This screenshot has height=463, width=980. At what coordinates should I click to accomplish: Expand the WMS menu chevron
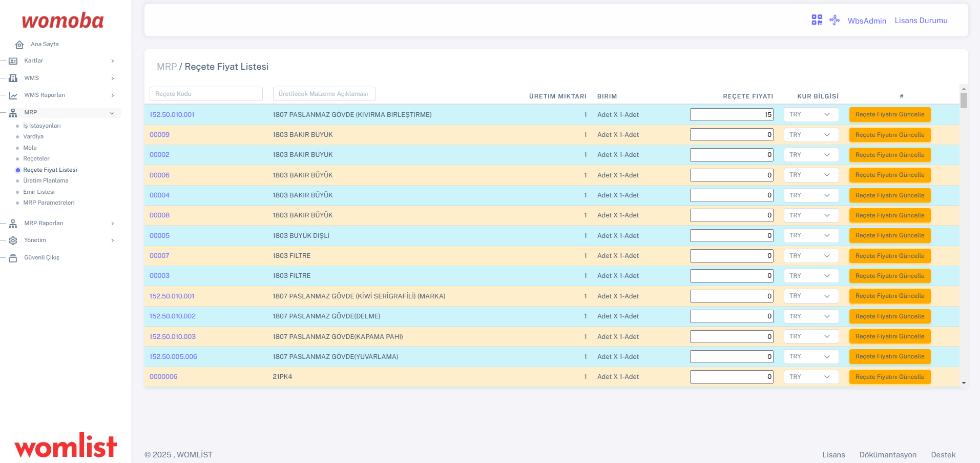point(112,78)
